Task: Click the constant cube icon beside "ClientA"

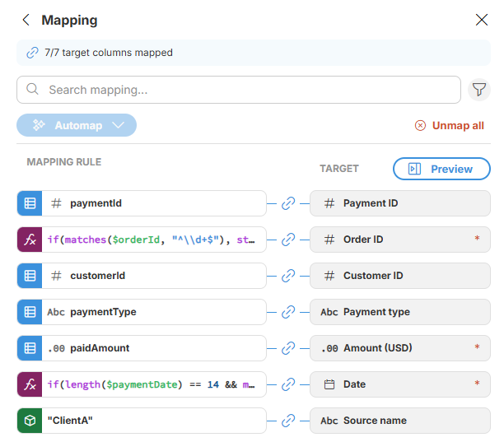Action: (x=30, y=421)
